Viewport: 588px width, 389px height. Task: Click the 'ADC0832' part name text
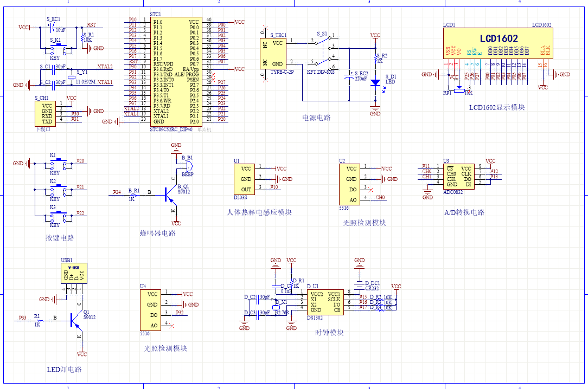453,192
